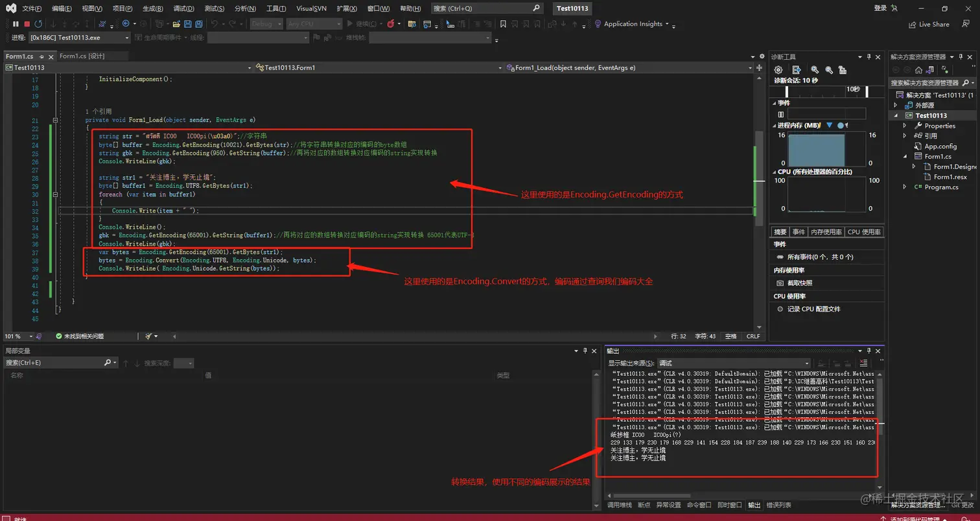Open the process dropdown [0x186C] Test10113.exe
Image resolution: width=980 pixels, height=521 pixels.
point(79,38)
